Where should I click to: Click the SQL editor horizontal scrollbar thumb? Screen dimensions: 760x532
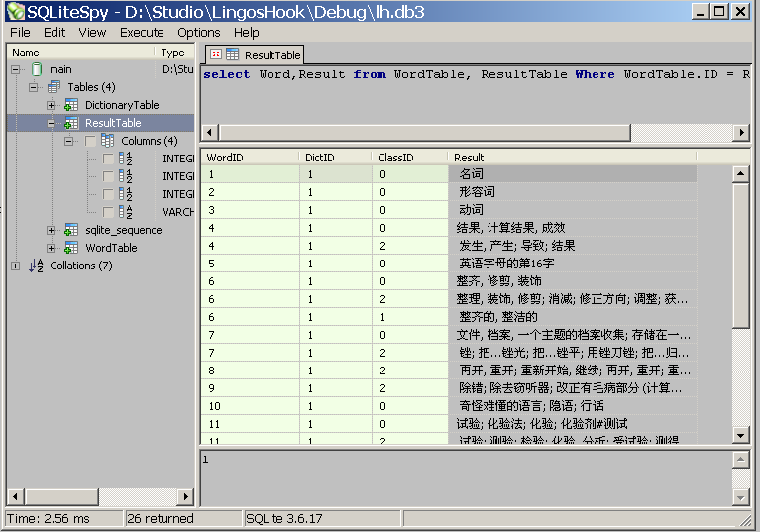(x=425, y=132)
